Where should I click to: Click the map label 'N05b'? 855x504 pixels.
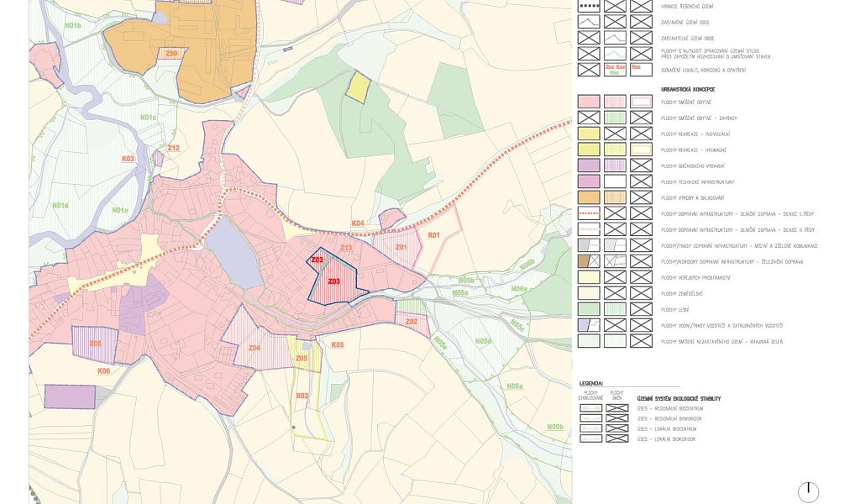(465, 280)
